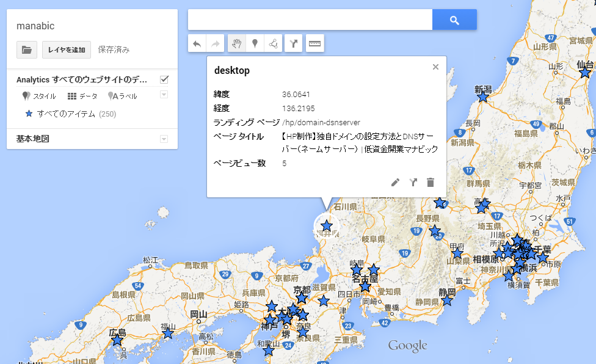The width and height of the screenshot is (596, 364).
Task: Click すべてのアイテム (250) list entry
Action: click(71, 114)
